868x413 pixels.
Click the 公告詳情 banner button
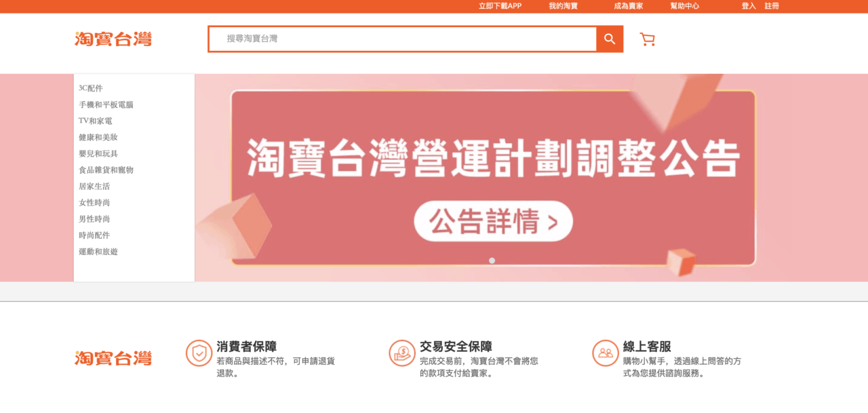point(494,221)
